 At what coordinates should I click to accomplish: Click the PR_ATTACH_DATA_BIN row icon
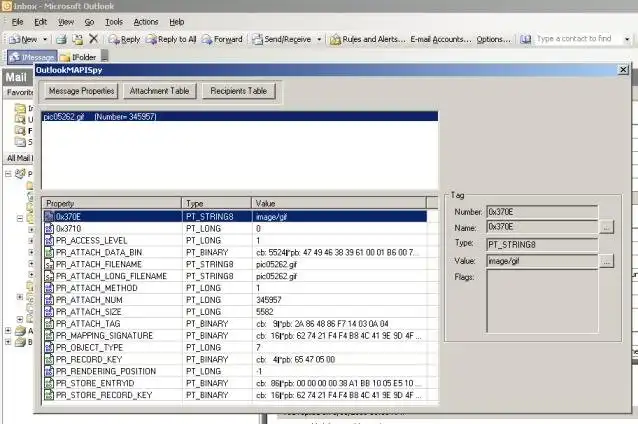pyautogui.click(x=49, y=252)
